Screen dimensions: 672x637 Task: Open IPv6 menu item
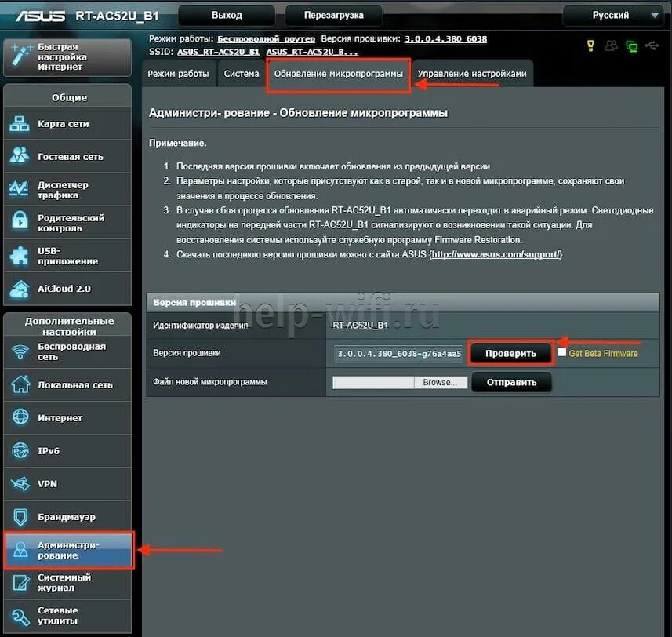coord(67,451)
